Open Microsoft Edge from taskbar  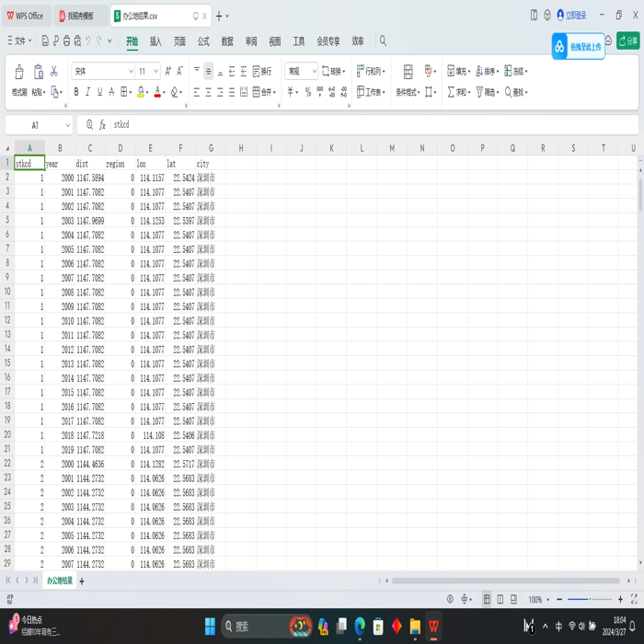[360, 626]
